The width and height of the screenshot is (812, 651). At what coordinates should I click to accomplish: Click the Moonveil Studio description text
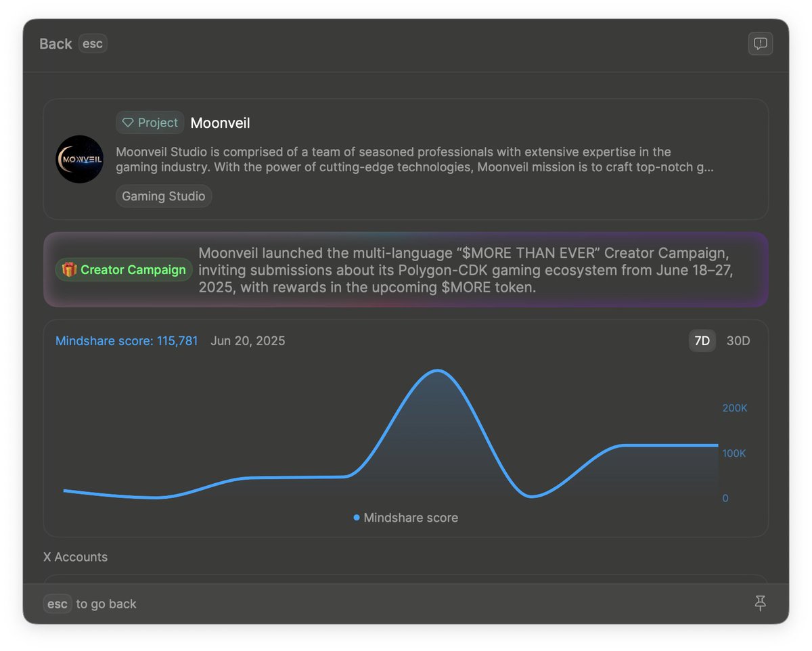point(414,159)
